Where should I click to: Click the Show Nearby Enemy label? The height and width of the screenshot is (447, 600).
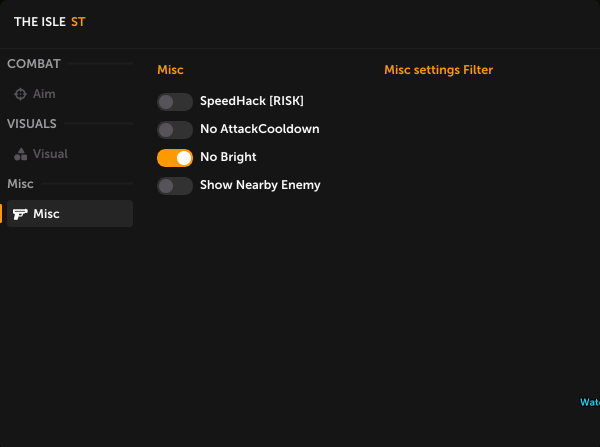point(260,185)
